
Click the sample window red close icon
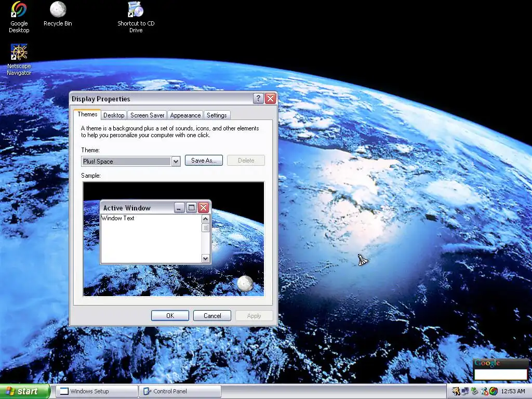tap(203, 208)
